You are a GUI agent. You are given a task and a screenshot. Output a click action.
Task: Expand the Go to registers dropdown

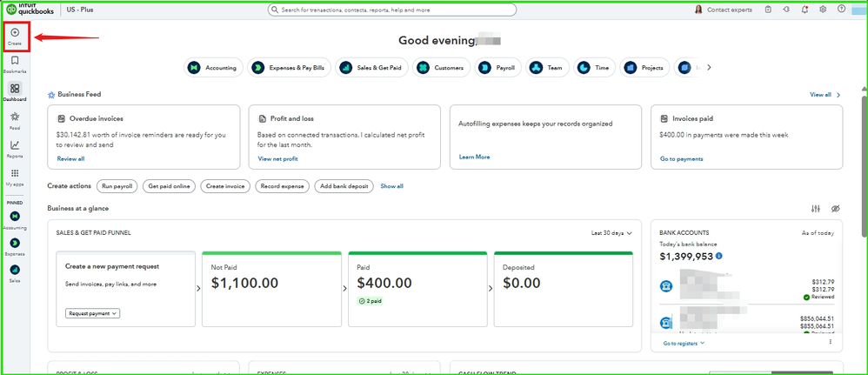(x=684, y=344)
